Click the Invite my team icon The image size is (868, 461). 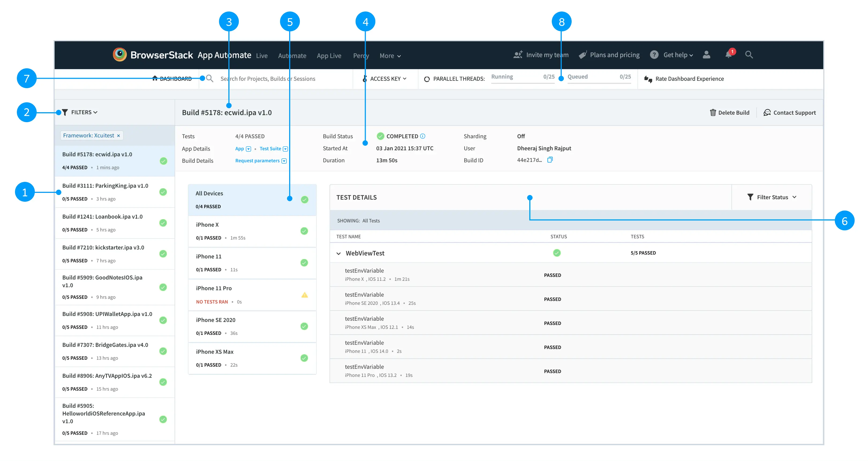pos(518,54)
